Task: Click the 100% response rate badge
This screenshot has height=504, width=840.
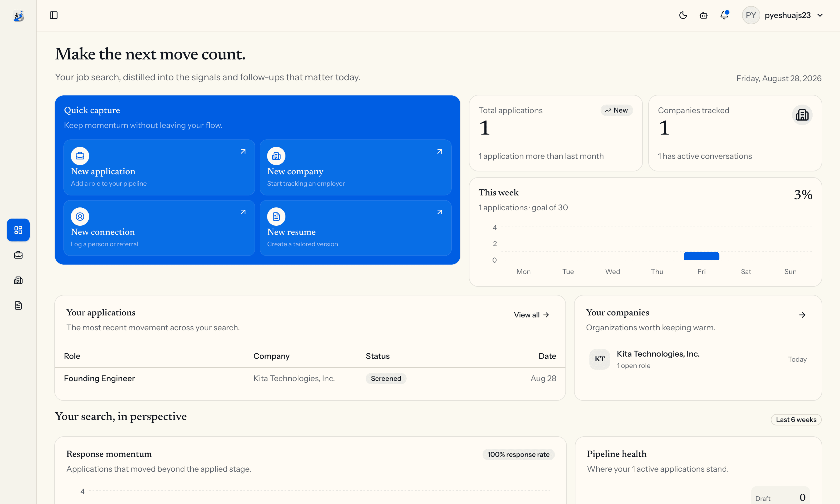Action: click(518, 454)
